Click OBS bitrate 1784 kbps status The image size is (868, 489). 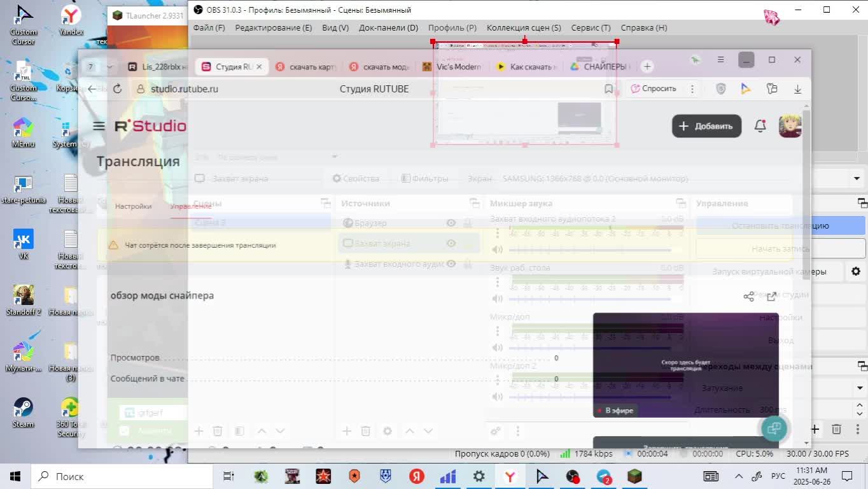click(586, 454)
